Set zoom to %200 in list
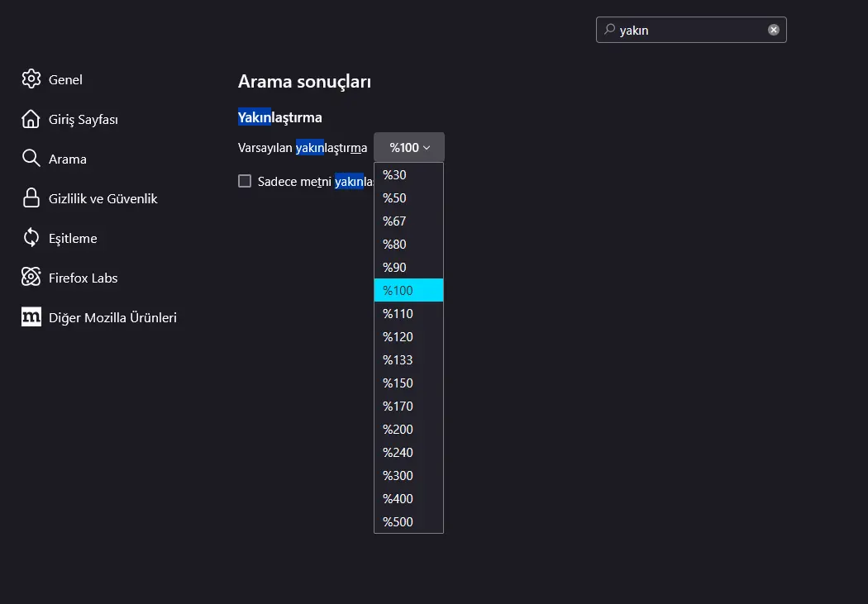The width and height of the screenshot is (868, 604). pos(408,429)
